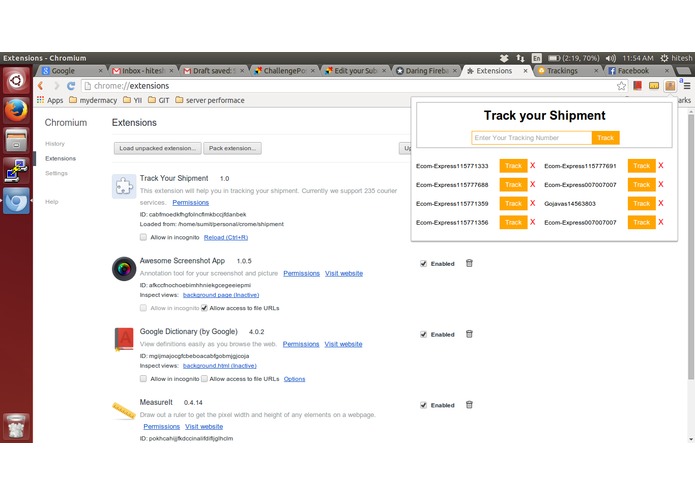695x494 pixels.
Task: Open the mydermacy bookmark folder
Action: pyautogui.click(x=93, y=100)
